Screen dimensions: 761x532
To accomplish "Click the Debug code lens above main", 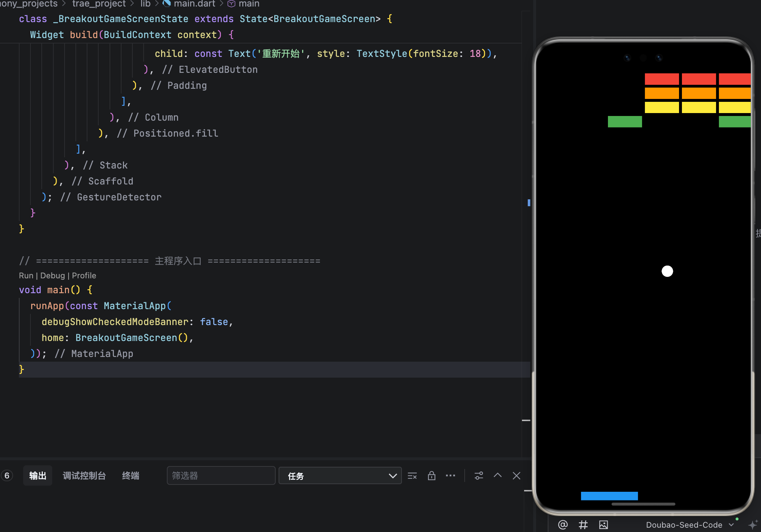I will point(52,275).
